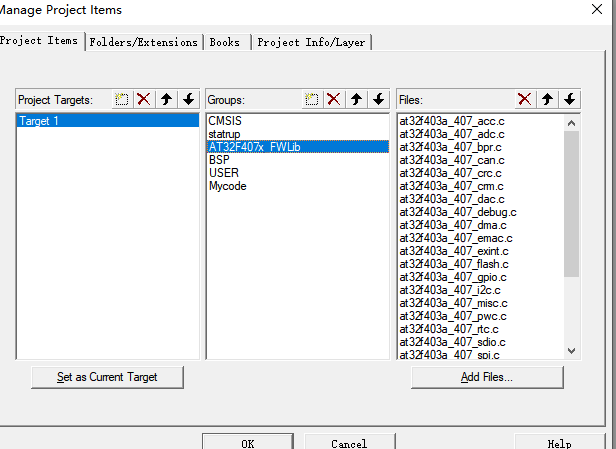Click Set as Current Target button
The width and height of the screenshot is (616, 449).
point(107,377)
